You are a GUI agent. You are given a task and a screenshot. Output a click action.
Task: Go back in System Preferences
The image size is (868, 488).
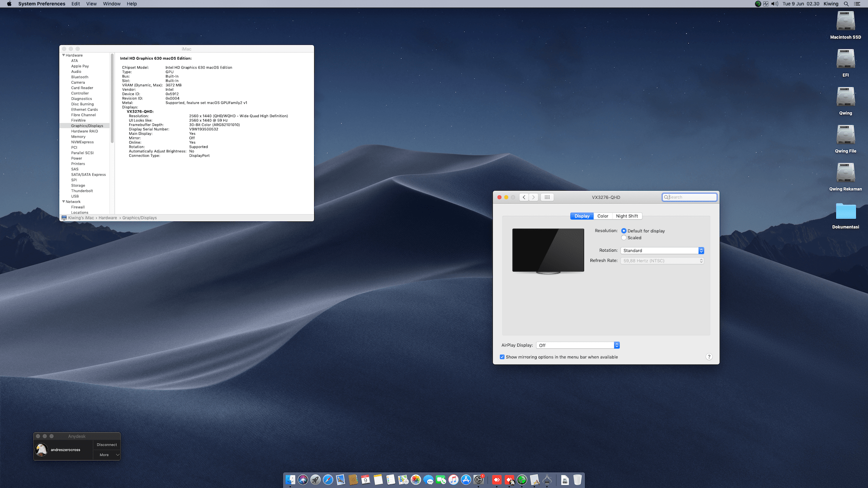[x=524, y=197]
